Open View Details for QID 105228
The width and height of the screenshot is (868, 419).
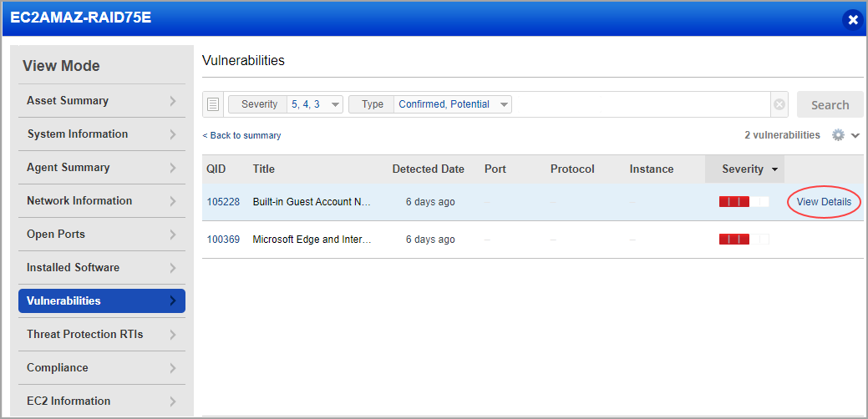(x=824, y=202)
